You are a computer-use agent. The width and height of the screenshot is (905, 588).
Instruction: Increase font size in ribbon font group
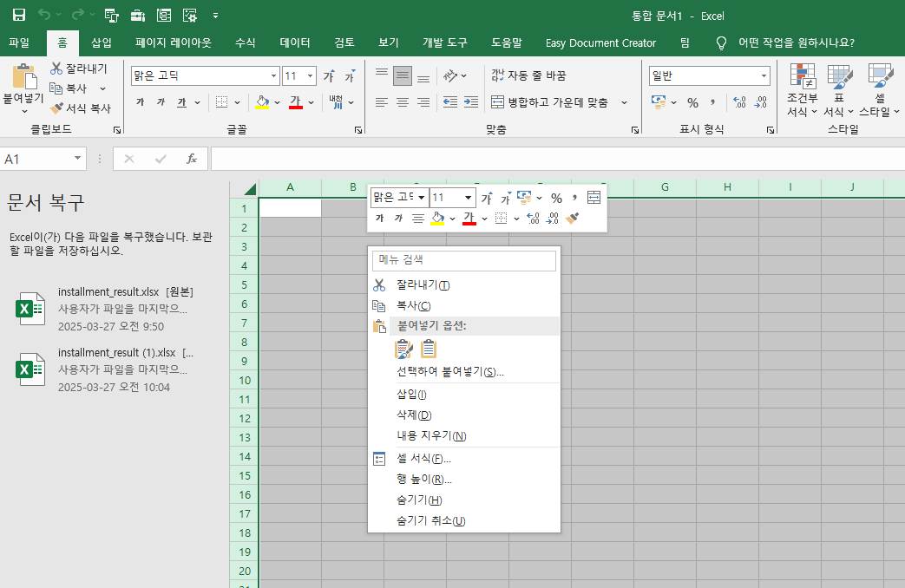(329, 75)
